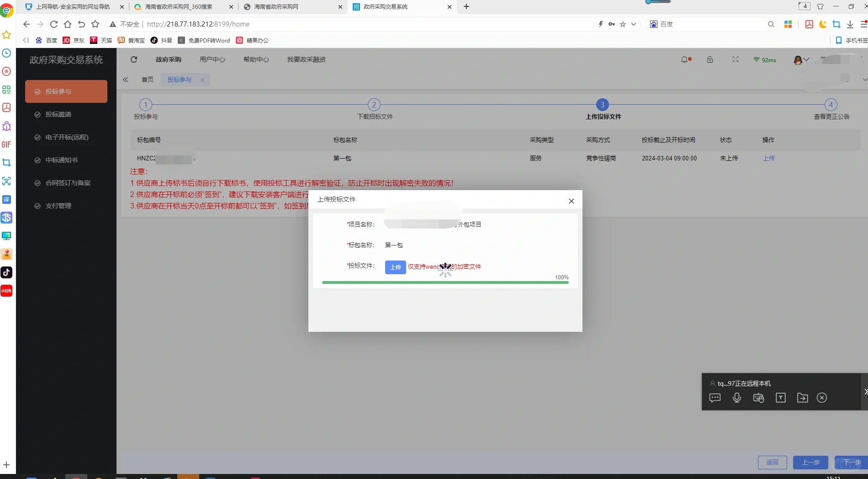Viewport: 868px width, 479px height.
Task: Open the 首页 page tab
Action: coord(148,80)
